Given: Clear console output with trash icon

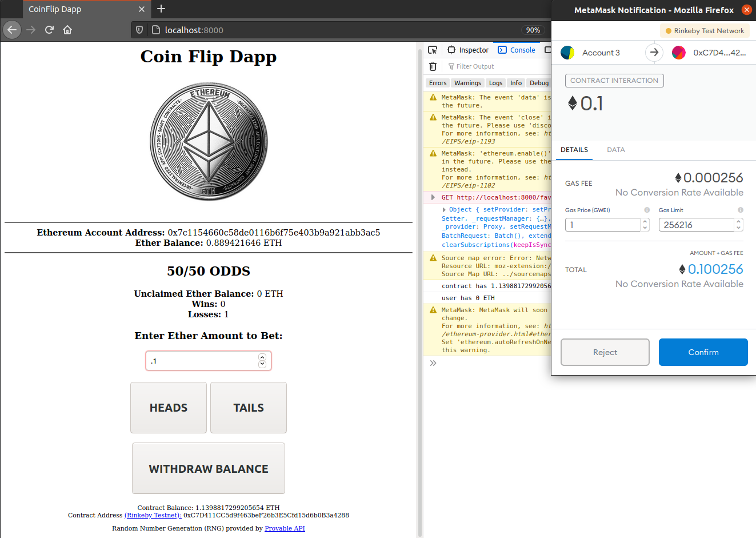Looking at the screenshot, I should pyautogui.click(x=433, y=66).
